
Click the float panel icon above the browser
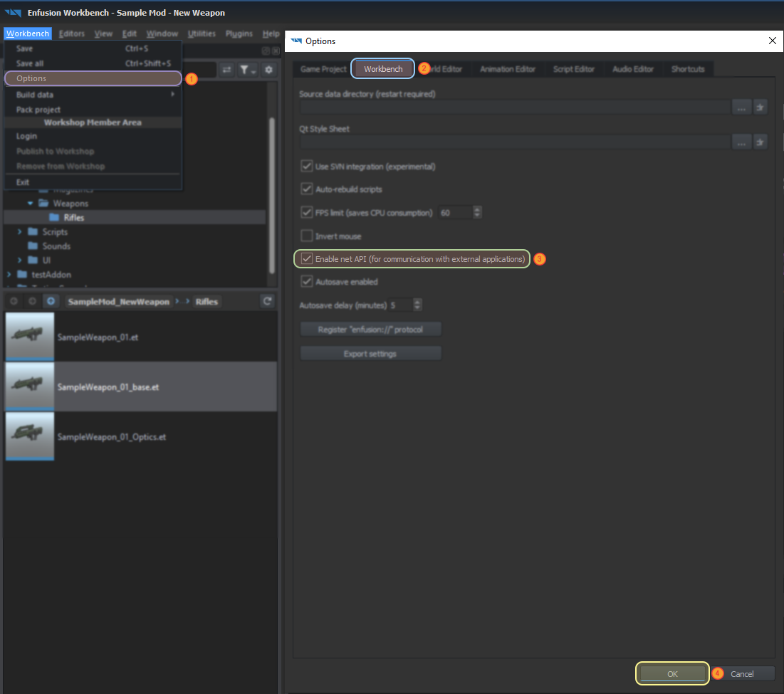(x=266, y=51)
